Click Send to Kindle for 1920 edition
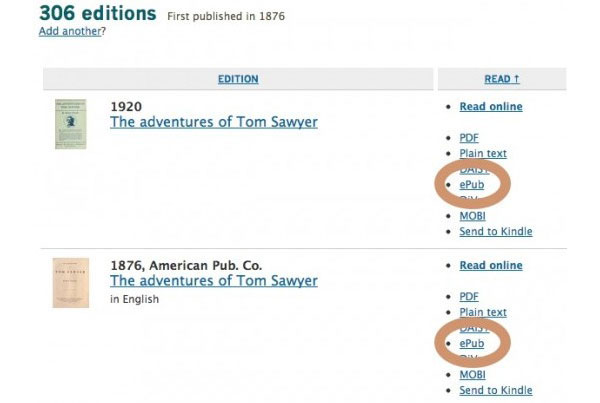This screenshot has height=403, width=600. tap(496, 232)
